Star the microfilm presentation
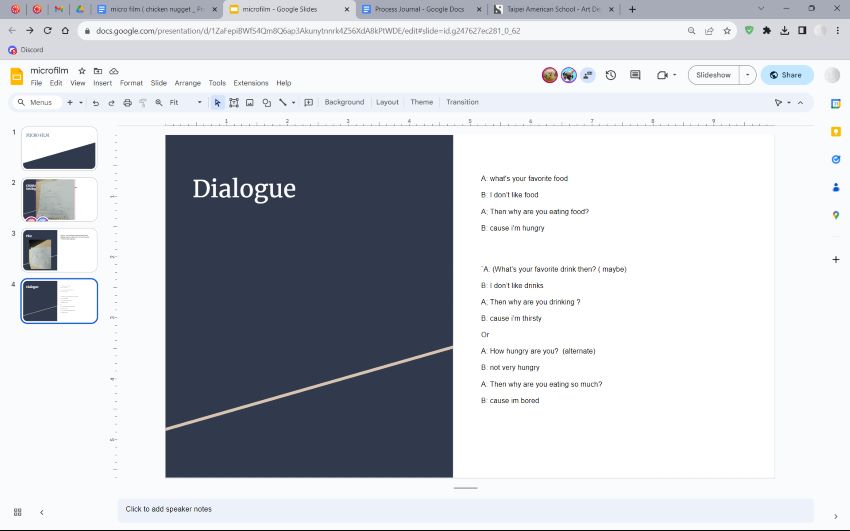The width and height of the screenshot is (850, 531). (82, 72)
